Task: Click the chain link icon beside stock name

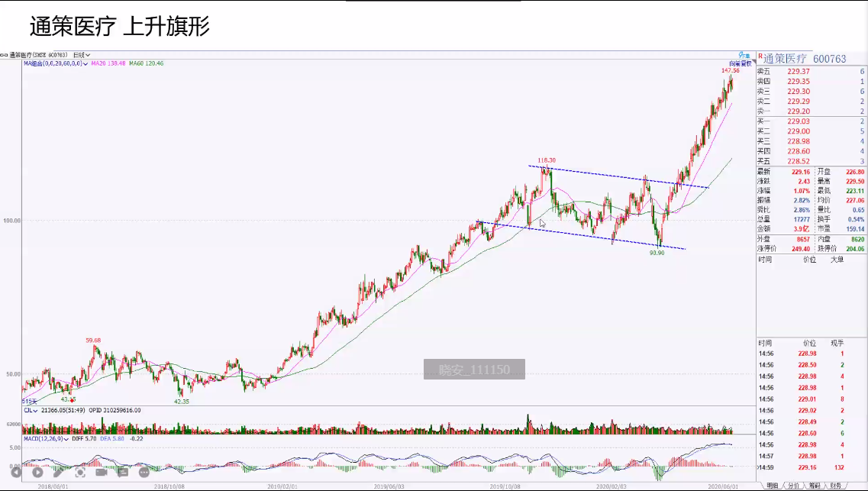Action: coord(4,55)
